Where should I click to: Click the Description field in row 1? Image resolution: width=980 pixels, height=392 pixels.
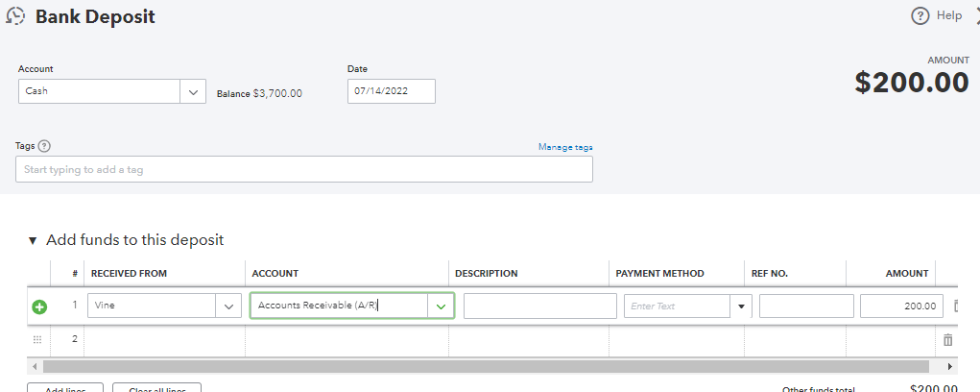point(539,306)
